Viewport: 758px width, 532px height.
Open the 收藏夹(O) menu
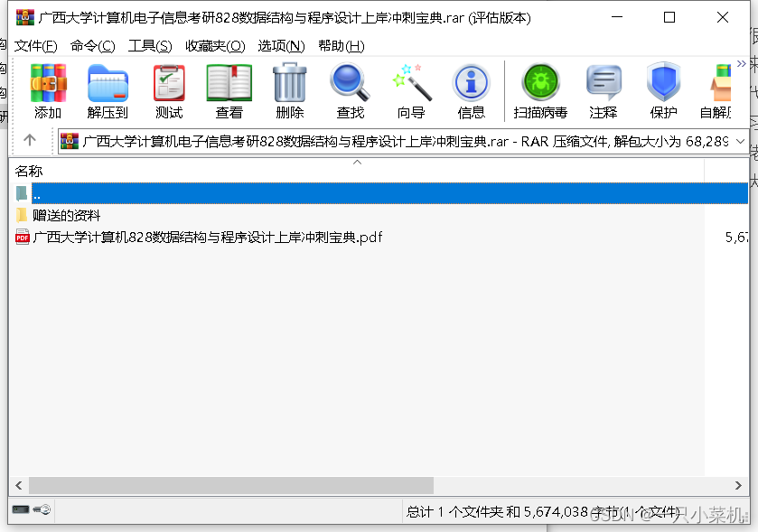pyautogui.click(x=215, y=46)
